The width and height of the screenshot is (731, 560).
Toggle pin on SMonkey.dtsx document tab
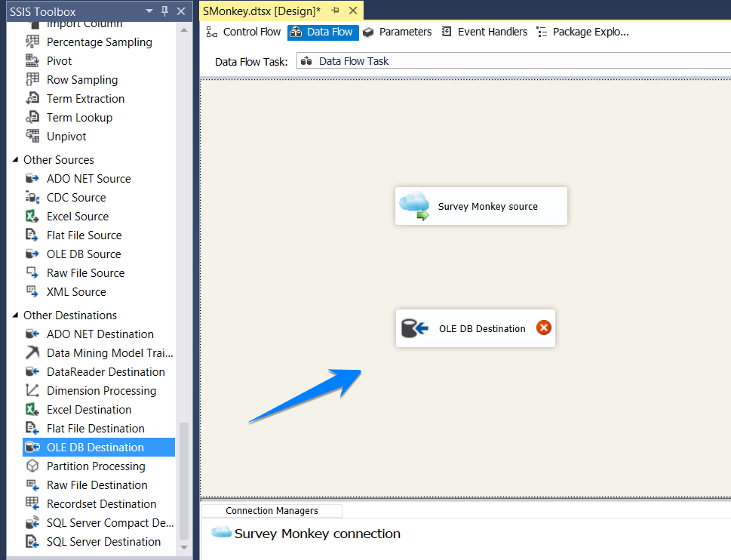pos(335,11)
